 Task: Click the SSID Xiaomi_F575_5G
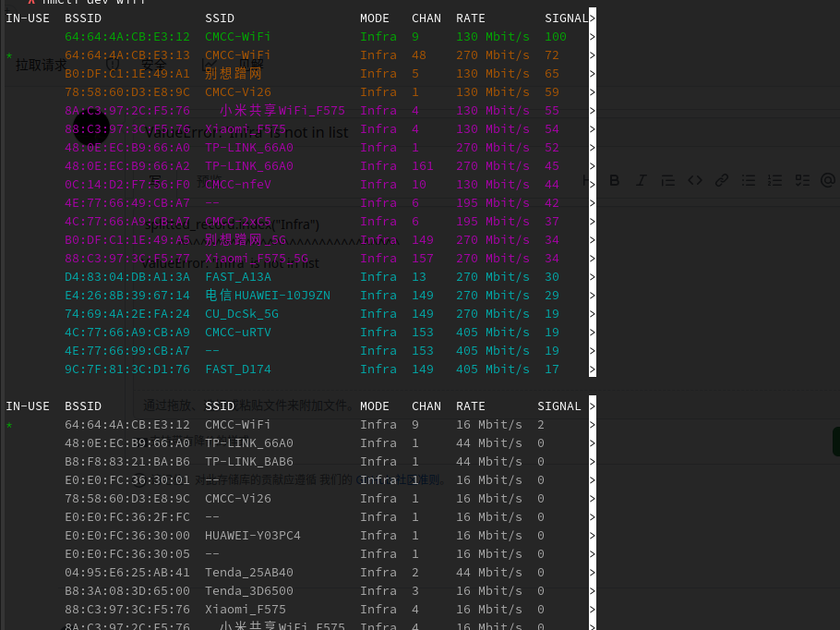[x=256, y=259]
